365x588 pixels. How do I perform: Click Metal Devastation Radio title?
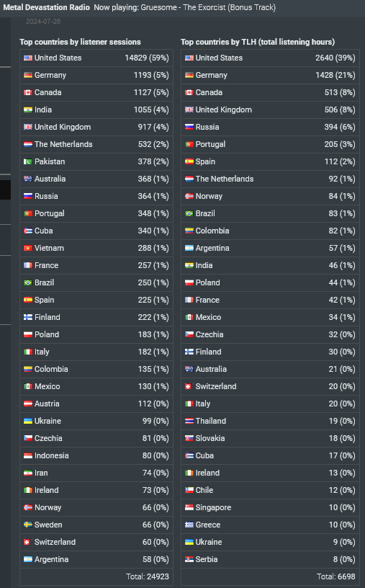pyautogui.click(x=47, y=7)
